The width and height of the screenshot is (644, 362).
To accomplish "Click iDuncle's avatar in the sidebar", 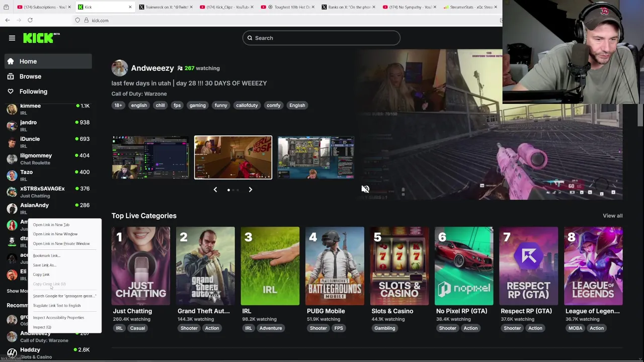I will pos(12,143).
